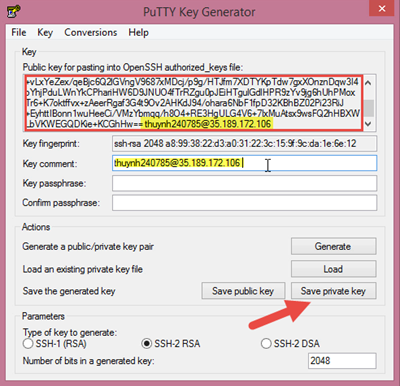Click Save private key button
400x386 pixels.
(334, 291)
